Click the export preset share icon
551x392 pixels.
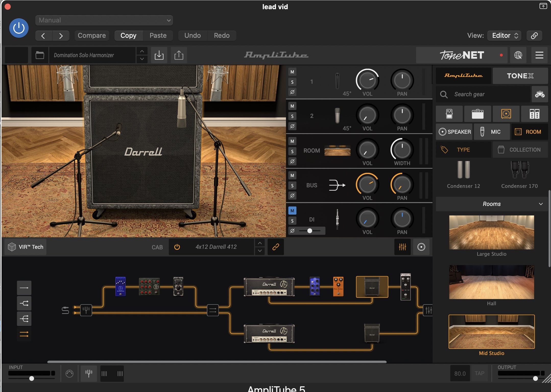(x=179, y=55)
